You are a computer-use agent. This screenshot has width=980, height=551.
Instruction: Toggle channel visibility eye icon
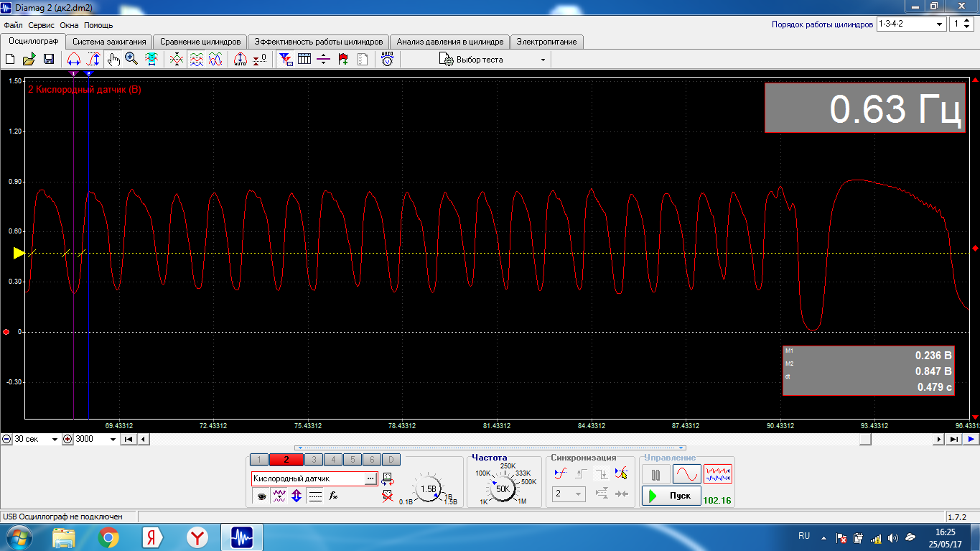click(x=261, y=496)
